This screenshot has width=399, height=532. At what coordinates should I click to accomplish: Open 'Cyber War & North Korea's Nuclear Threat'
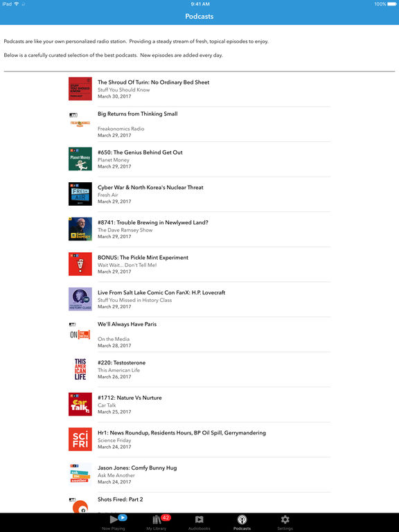point(150,187)
